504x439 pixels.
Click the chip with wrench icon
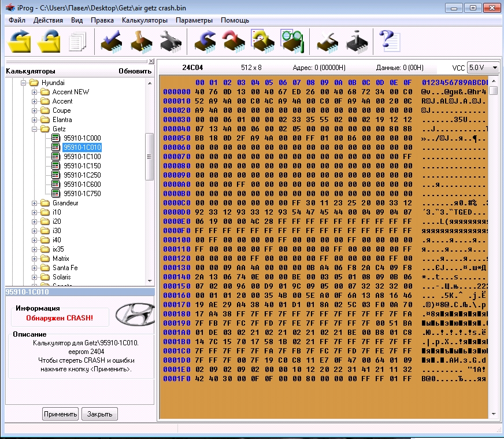[x=171, y=42]
